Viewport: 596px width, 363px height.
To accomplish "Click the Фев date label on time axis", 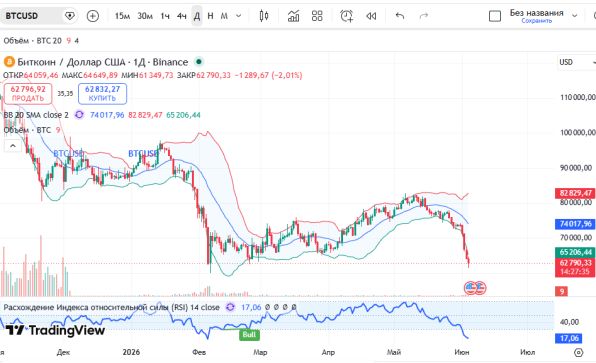I will [x=199, y=352].
